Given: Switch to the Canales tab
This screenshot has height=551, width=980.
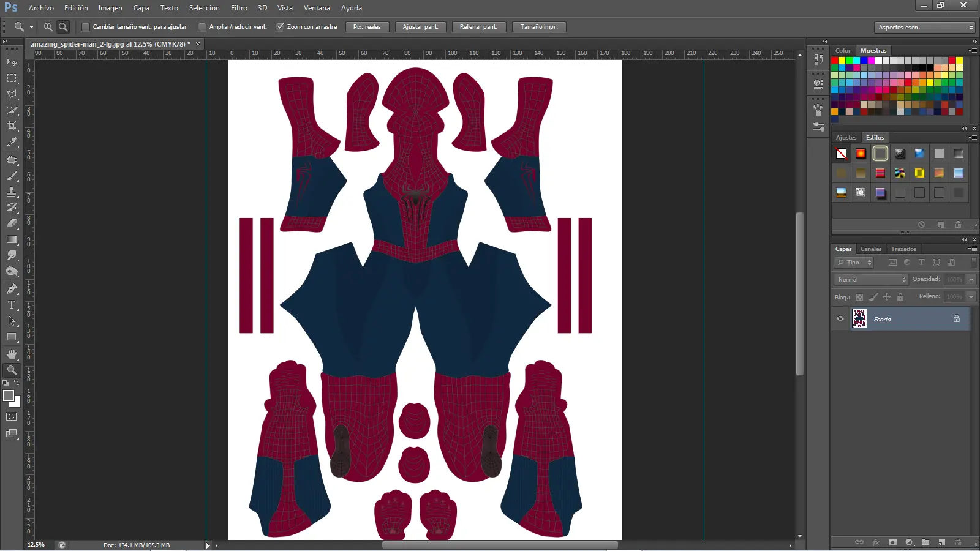Looking at the screenshot, I should point(871,249).
